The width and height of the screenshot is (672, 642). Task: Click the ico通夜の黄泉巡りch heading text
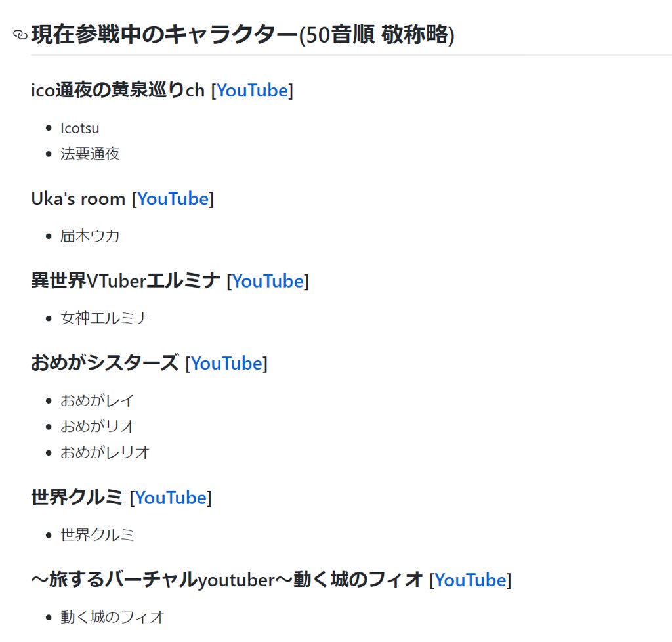(x=118, y=91)
